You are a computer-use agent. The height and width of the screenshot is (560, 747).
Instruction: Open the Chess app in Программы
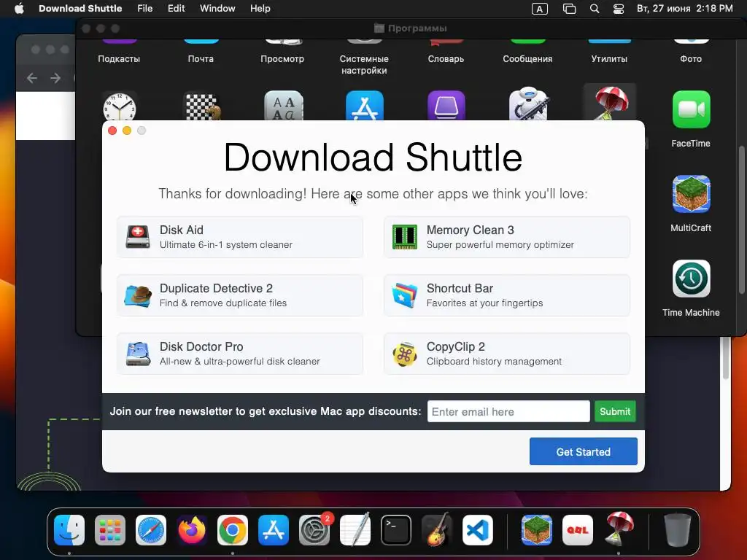point(202,106)
